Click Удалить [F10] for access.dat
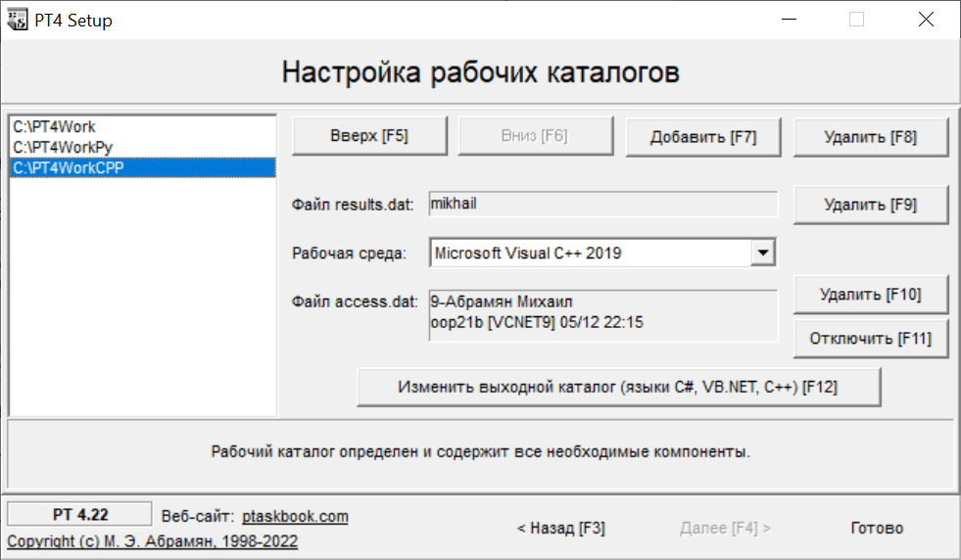Viewport: 961px width, 560px height. pos(871,295)
